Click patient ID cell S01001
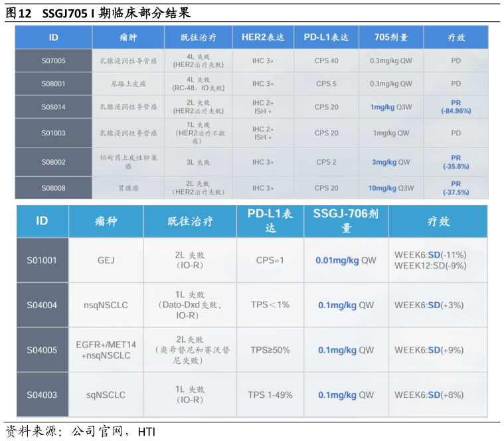Viewport: 504px width, 441px height. (42, 260)
